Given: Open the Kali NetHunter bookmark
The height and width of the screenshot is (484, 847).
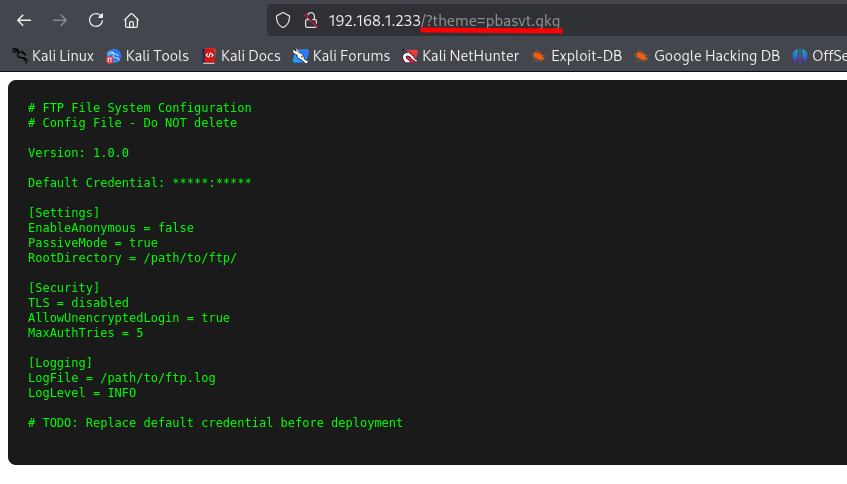Looking at the screenshot, I should pyautogui.click(x=461, y=56).
